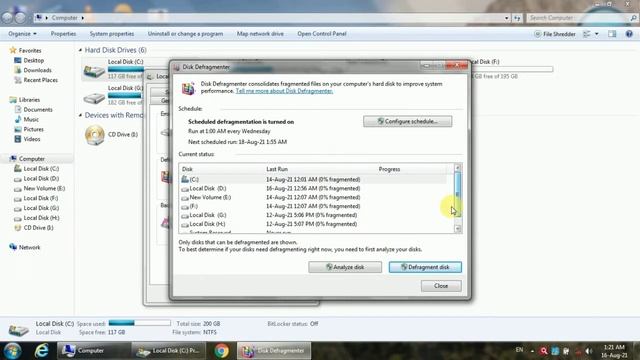Click Uninstall or change a program
Screen dimensions: 640x360
coord(185,34)
